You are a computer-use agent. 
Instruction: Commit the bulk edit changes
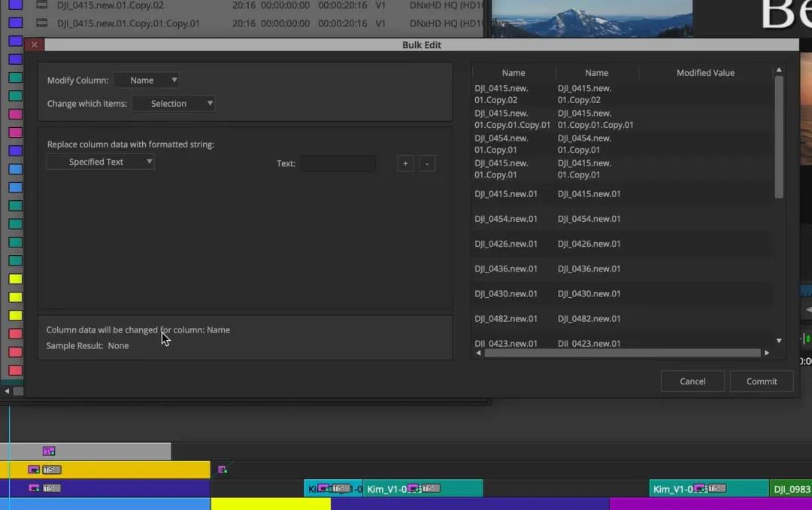pyautogui.click(x=761, y=381)
